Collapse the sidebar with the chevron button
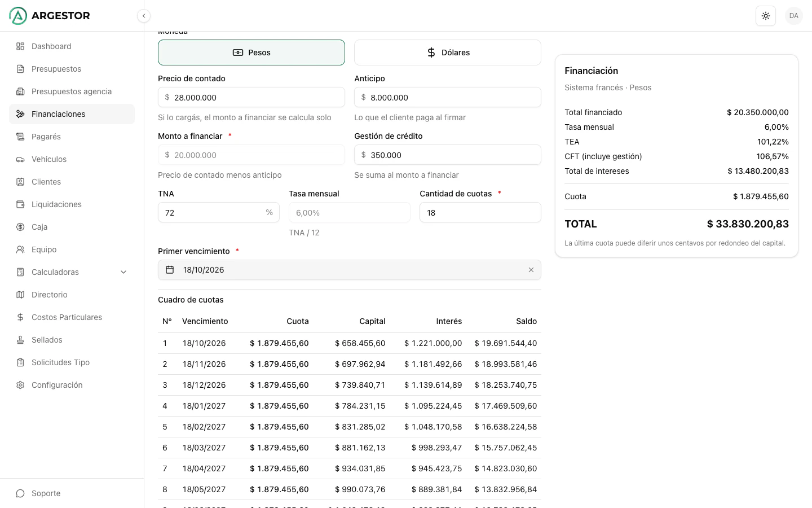Viewport: 812px width, 508px height. (144, 16)
